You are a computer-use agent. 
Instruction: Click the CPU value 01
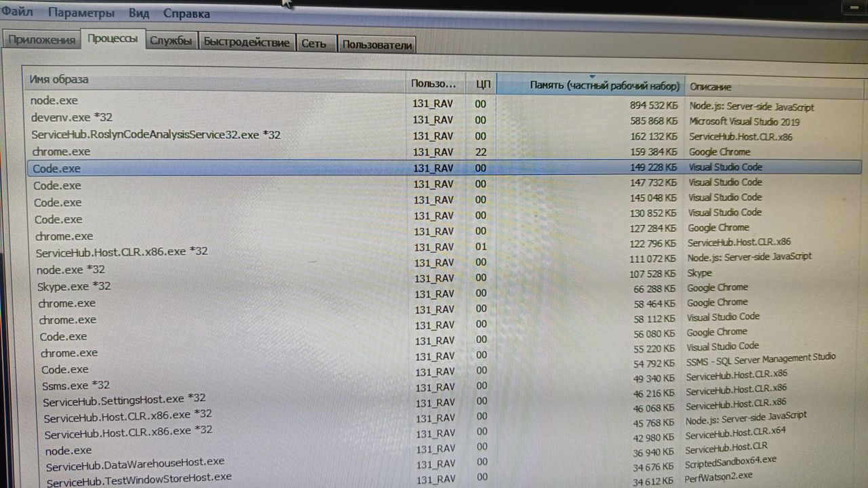point(481,246)
